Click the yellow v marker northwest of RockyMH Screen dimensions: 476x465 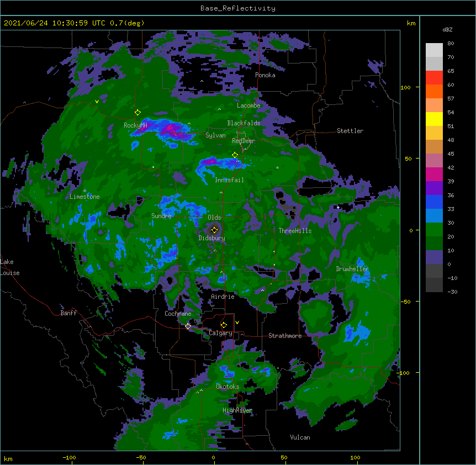point(97,102)
